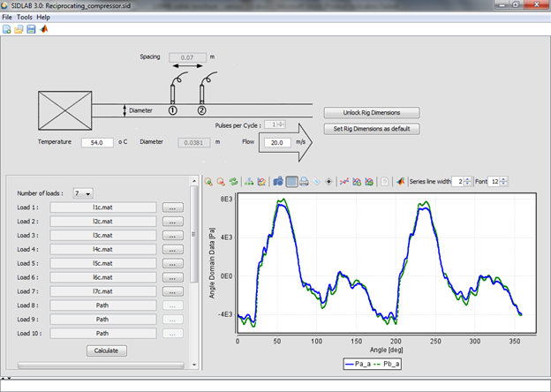Click the Unlock Rig Dimensions button
551x392 pixels.
click(x=371, y=113)
